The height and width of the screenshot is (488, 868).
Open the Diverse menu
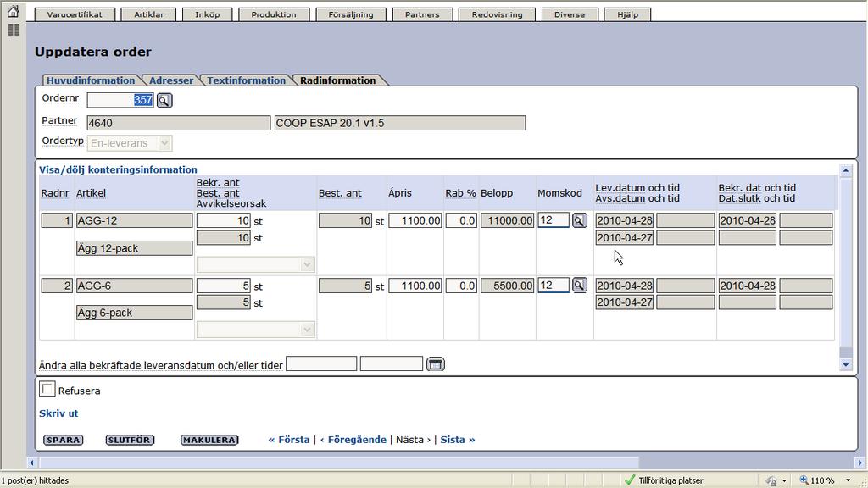(570, 14)
